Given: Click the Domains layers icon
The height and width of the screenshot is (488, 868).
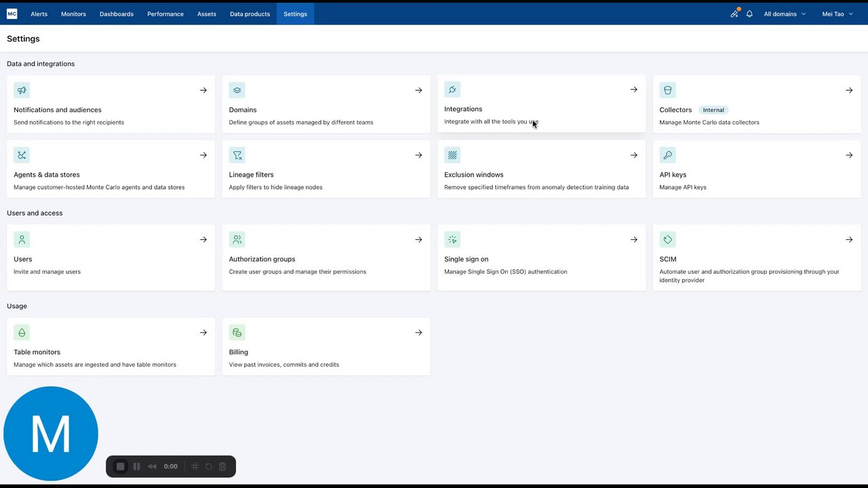Looking at the screenshot, I should [x=237, y=90].
